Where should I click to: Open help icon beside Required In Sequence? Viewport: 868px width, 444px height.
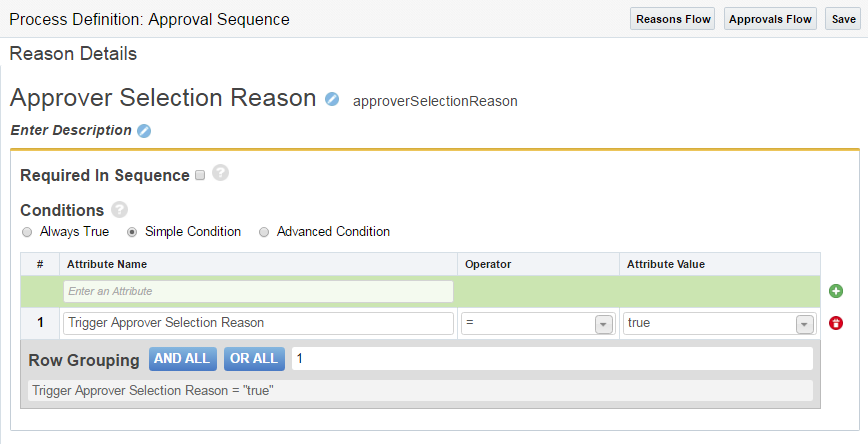click(x=220, y=174)
